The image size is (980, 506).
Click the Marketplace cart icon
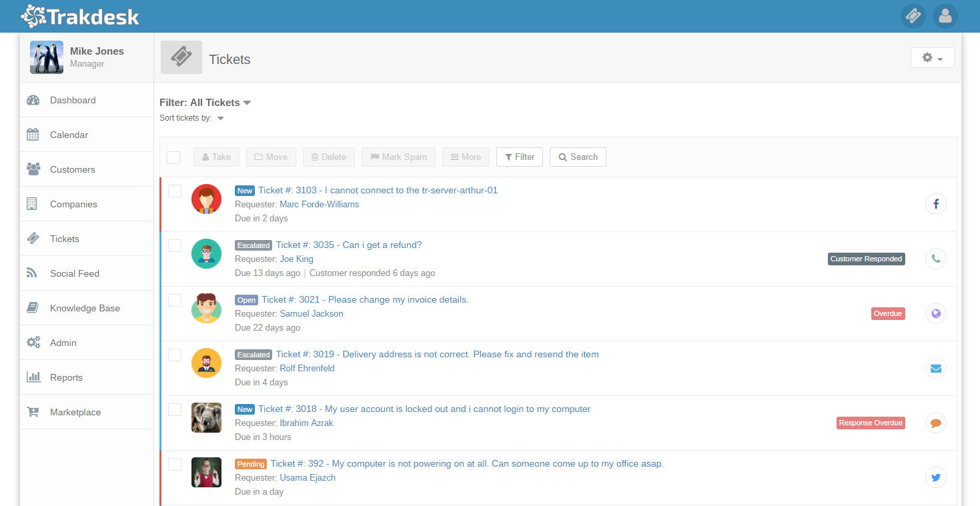pyautogui.click(x=33, y=411)
